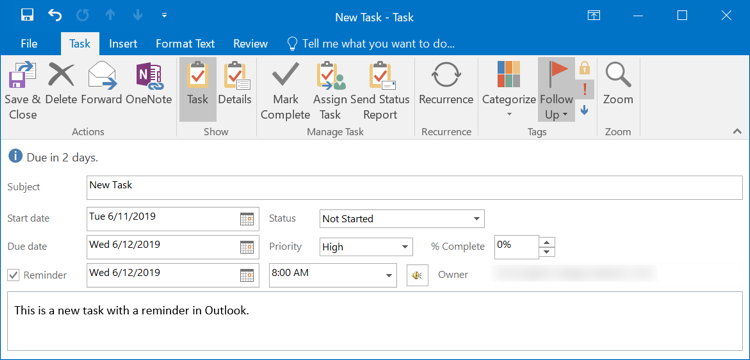
Task: Click the Subject field containing New Task
Action: (414, 187)
